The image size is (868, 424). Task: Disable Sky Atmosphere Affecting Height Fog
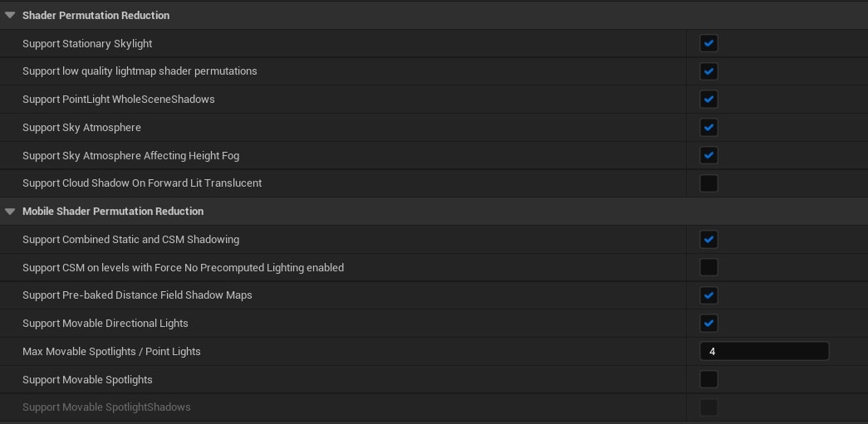[x=709, y=155]
